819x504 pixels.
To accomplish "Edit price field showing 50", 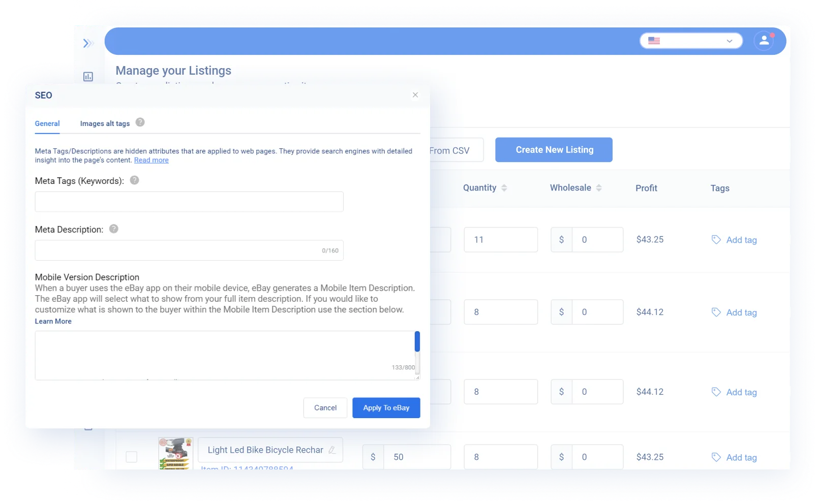I will point(417,457).
